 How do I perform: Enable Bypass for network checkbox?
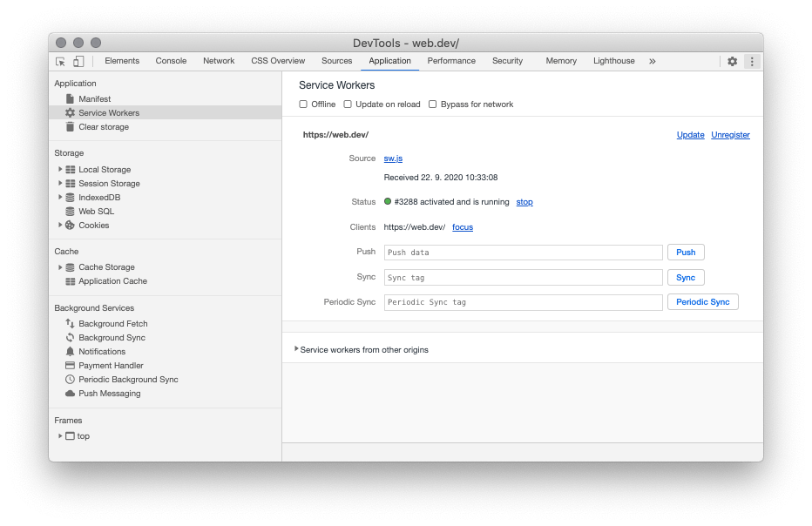(x=432, y=104)
